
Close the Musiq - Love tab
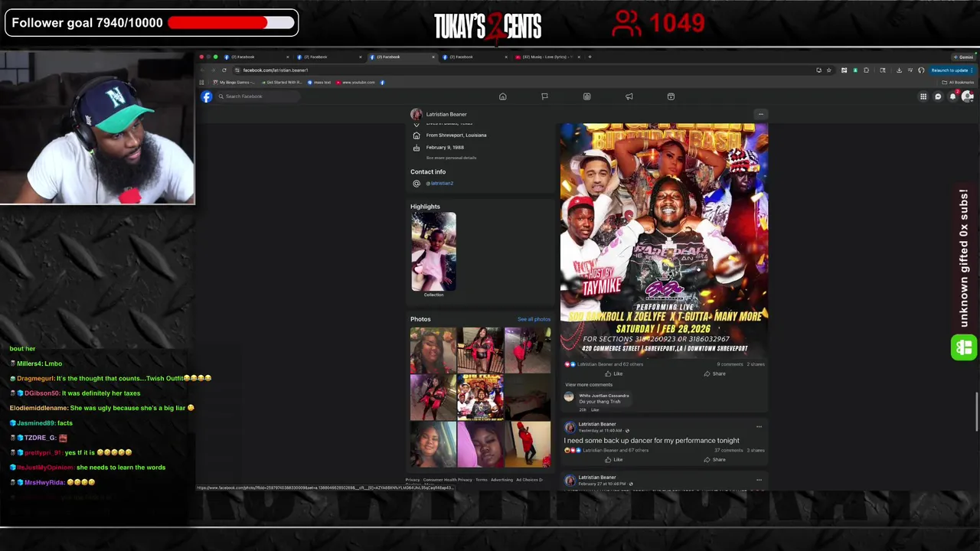(x=579, y=57)
